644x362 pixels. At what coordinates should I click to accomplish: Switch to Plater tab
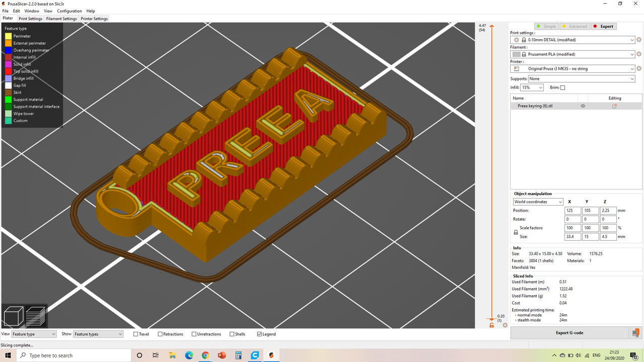(x=8, y=18)
